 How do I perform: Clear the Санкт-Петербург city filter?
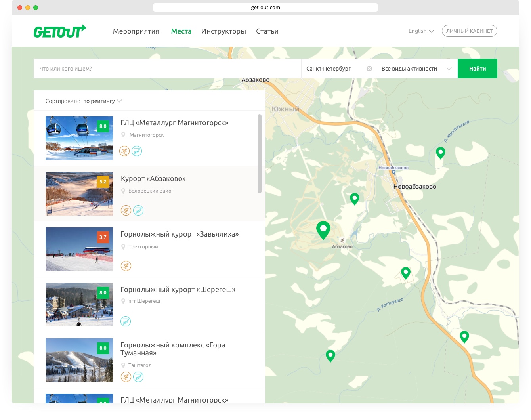coord(369,69)
